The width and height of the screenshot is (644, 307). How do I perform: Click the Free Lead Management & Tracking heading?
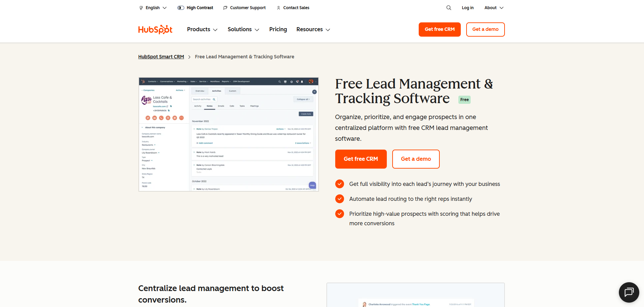coord(414,91)
